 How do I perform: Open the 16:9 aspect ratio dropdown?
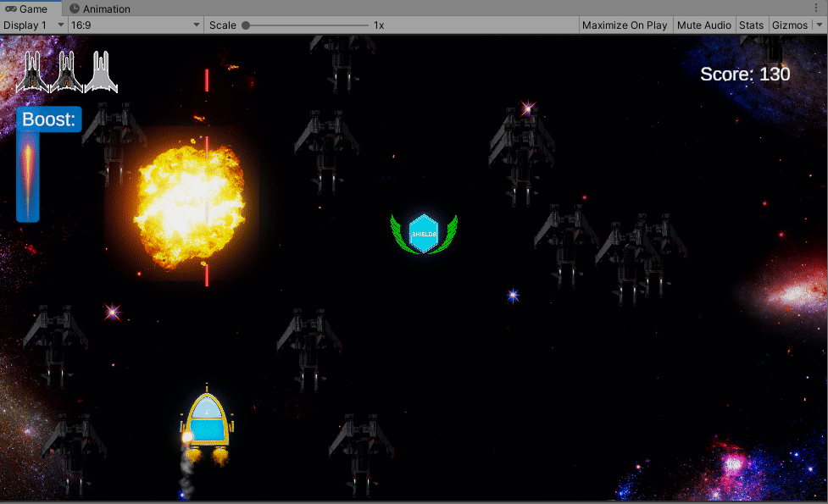point(136,25)
